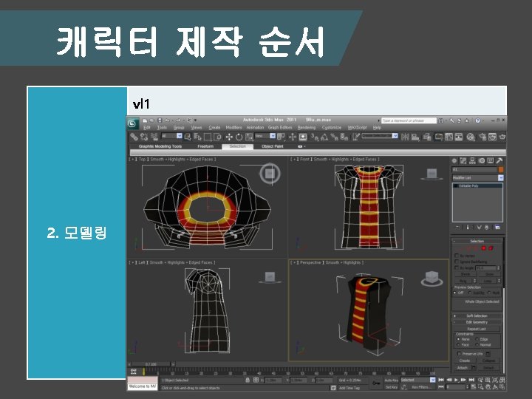Open the 3ds Max application menu logo button

(x=133, y=124)
